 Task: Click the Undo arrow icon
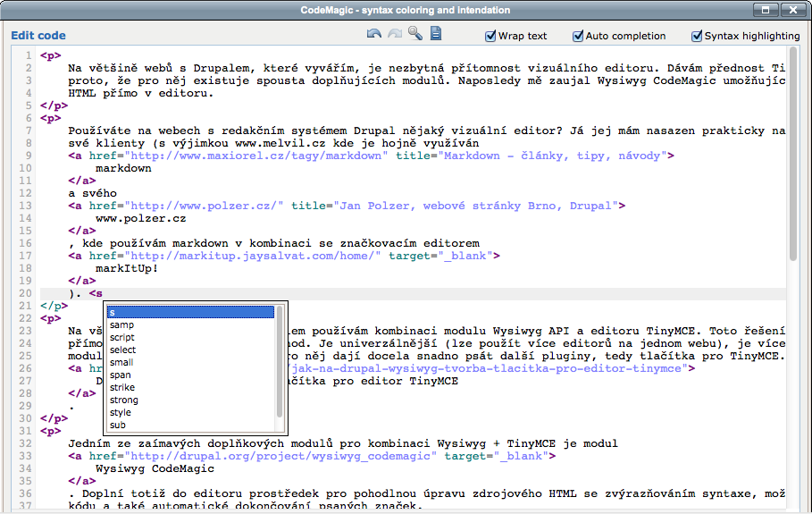click(x=374, y=34)
